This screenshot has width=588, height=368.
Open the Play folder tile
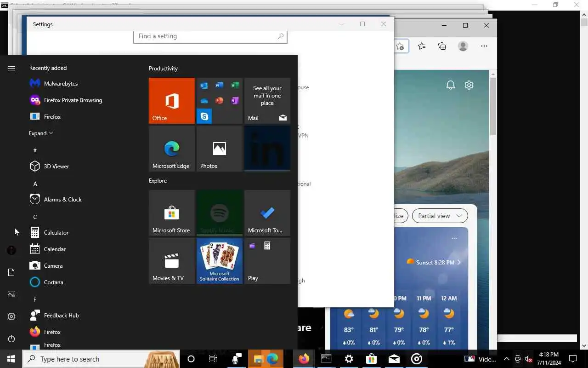click(267, 261)
